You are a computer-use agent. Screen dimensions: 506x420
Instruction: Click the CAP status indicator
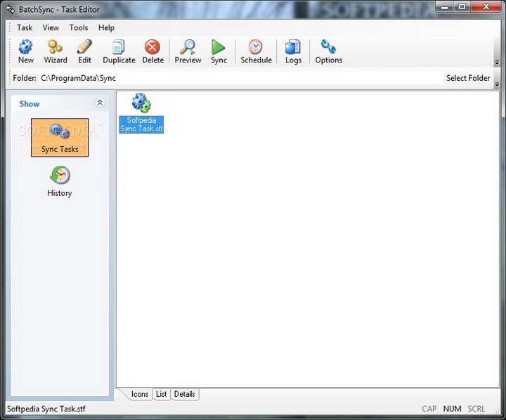pyautogui.click(x=429, y=409)
